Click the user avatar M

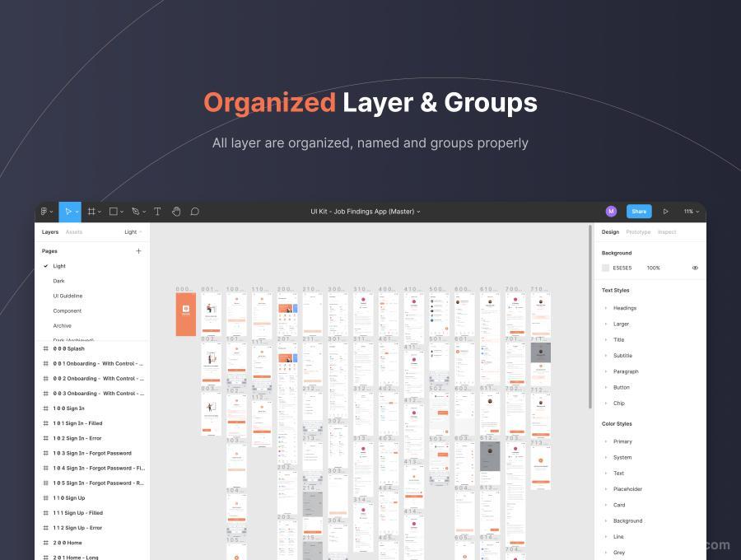(x=611, y=212)
